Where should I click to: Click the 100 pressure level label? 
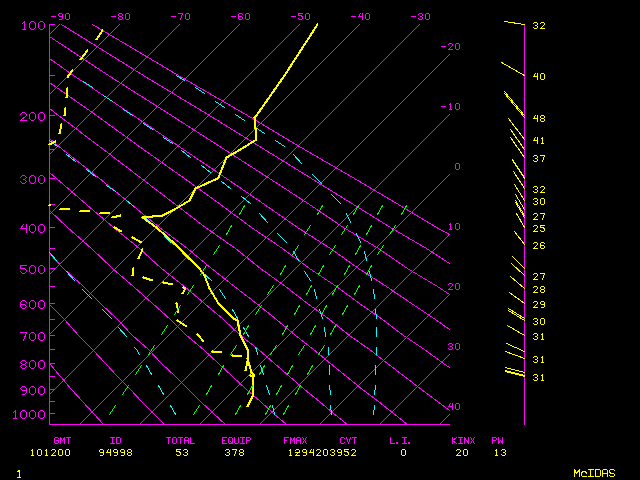[x=33, y=25]
